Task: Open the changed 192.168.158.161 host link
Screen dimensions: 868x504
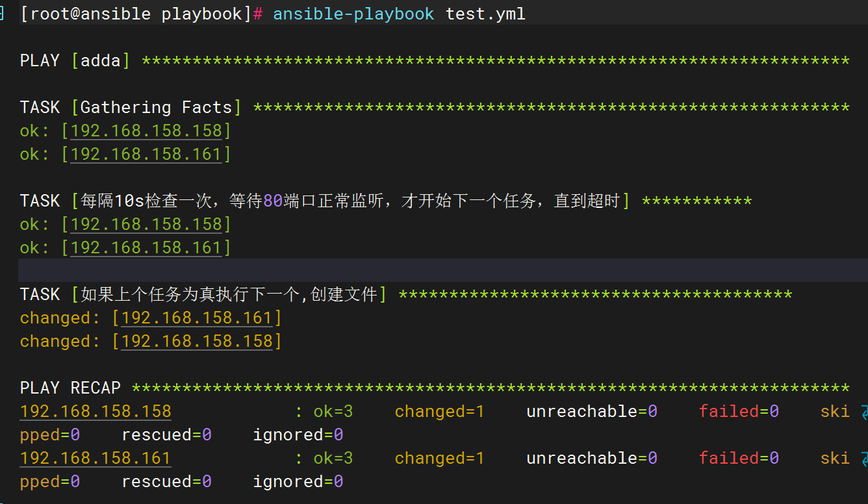Action: tap(197, 318)
